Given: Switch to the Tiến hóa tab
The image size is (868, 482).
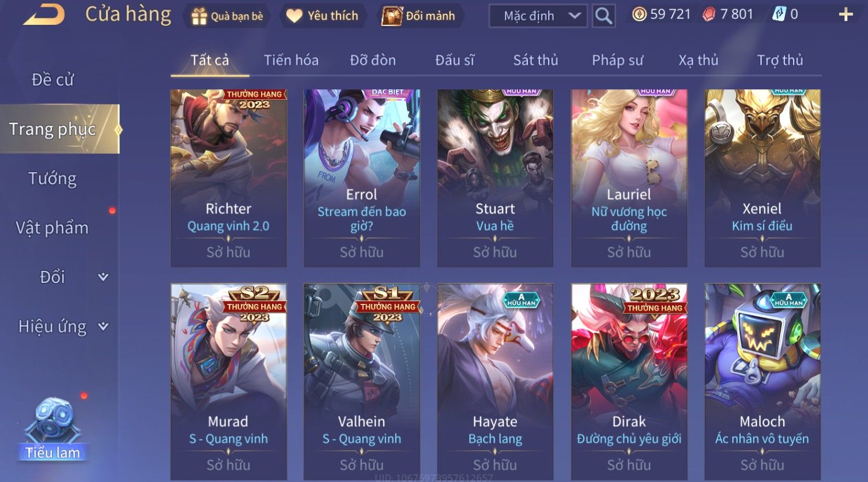Looking at the screenshot, I should click(x=291, y=60).
